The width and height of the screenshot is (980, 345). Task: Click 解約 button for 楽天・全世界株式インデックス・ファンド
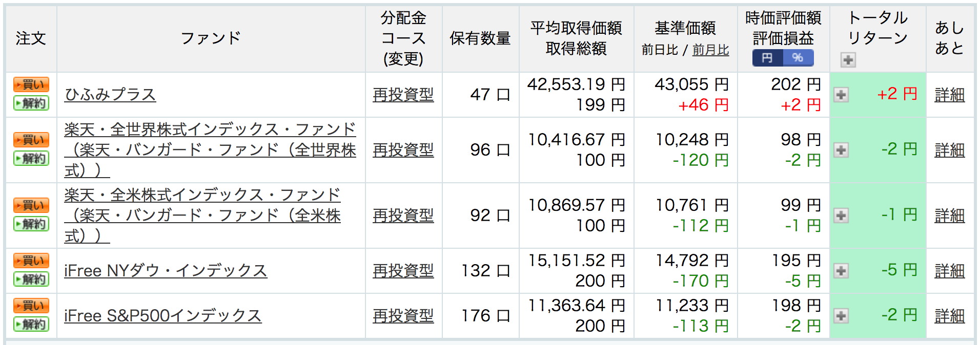tap(31, 158)
